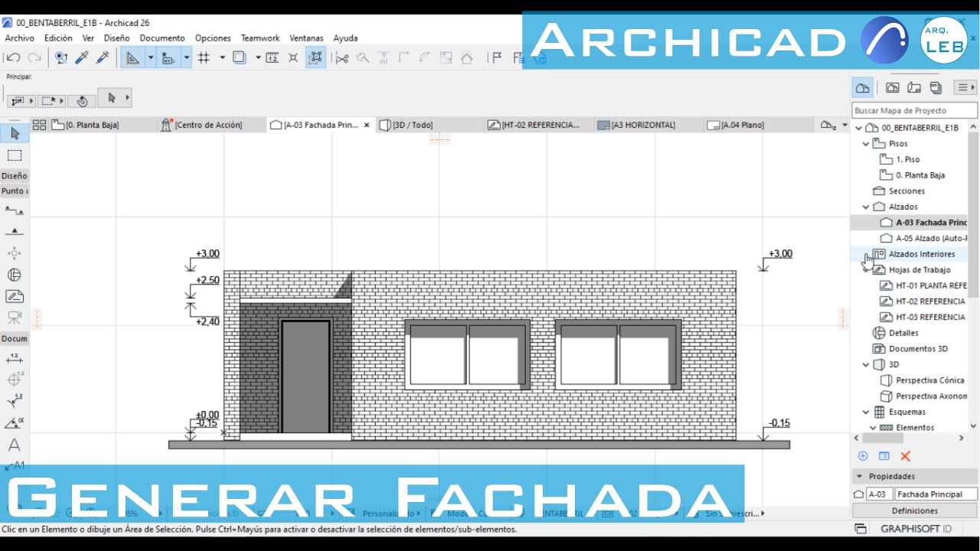The width and height of the screenshot is (980, 551).
Task: Click the Redo arrow icon
Action: 34,57
